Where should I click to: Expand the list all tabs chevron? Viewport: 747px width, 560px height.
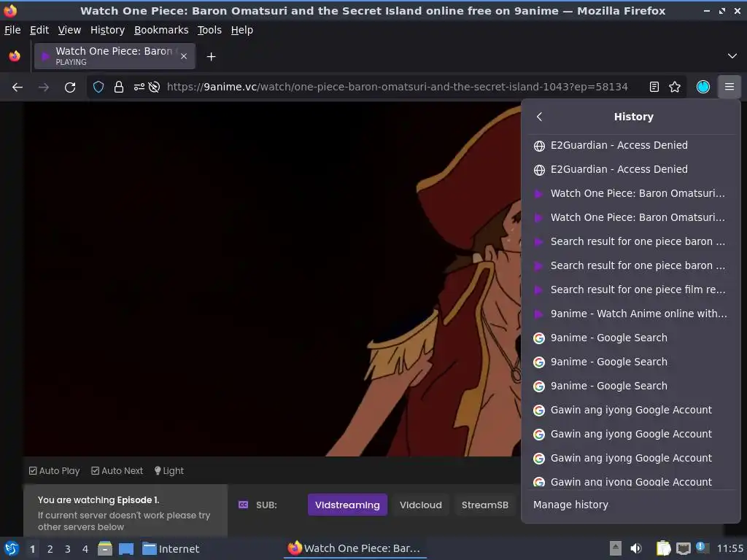pos(732,56)
